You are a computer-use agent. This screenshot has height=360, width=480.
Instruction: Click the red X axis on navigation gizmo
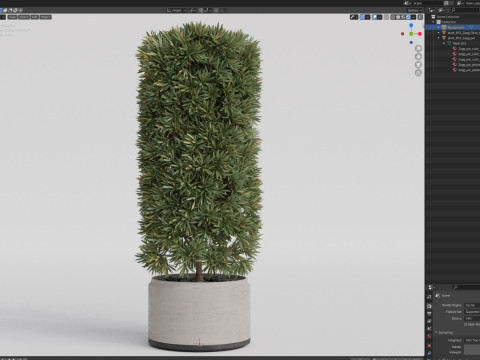pyautogui.click(x=420, y=34)
